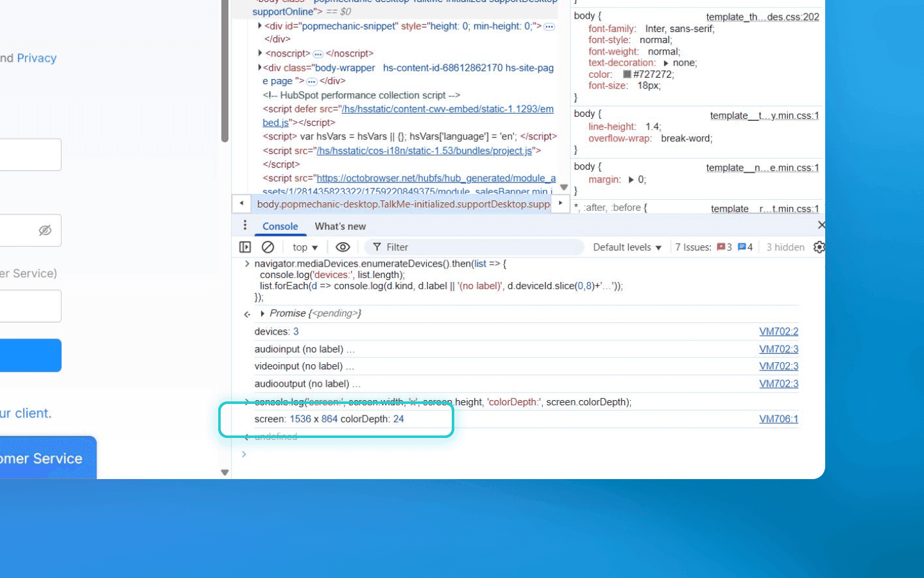Screen dimensions: 924x578
Task: Open VM702:3 link on audioinput row
Action: click(778, 349)
